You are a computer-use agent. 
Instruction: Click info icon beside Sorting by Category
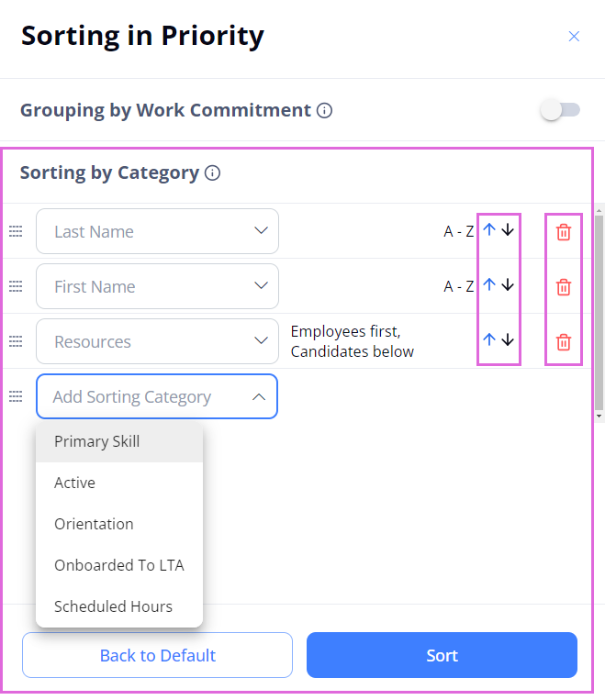tap(212, 172)
